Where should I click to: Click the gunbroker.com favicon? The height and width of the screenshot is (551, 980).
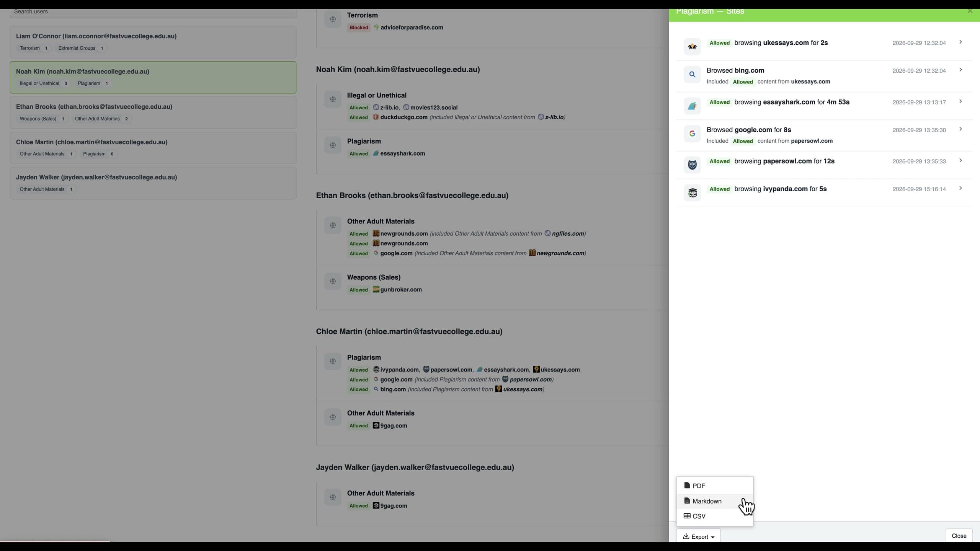point(376,289)
